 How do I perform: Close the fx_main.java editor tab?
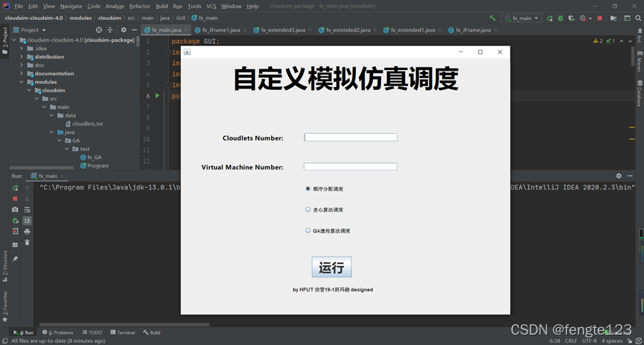[186, 30]
